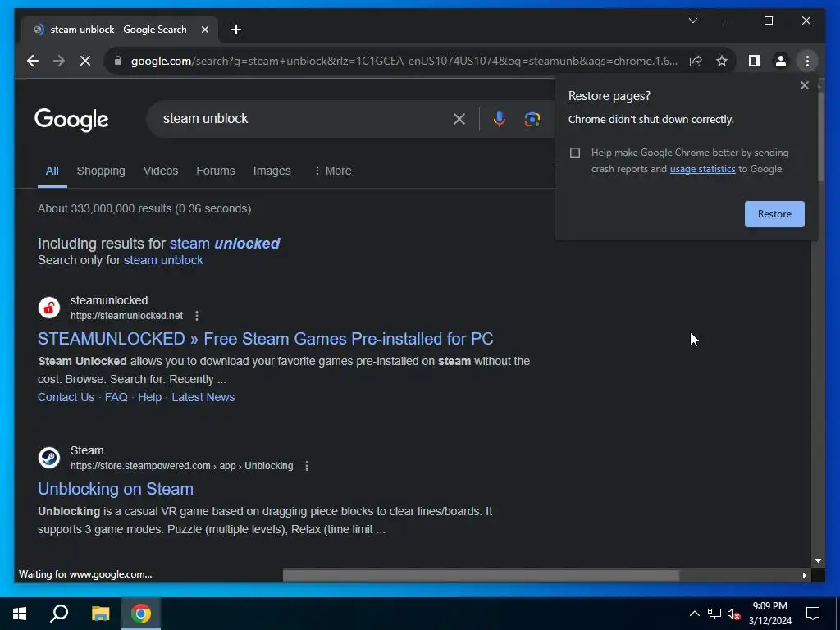Switch to the Forums tab
This screenshot has height=630, width=840.
click(216, 171)
